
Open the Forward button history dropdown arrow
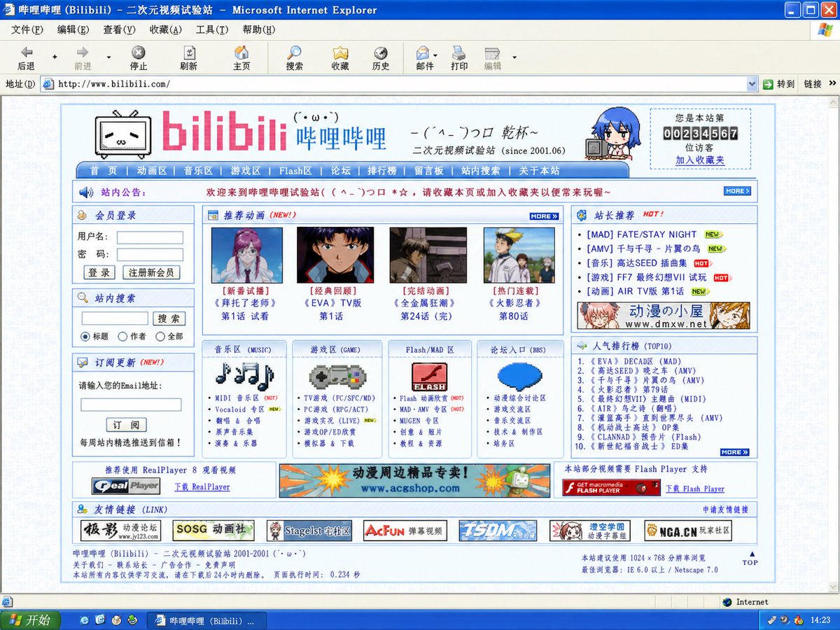(x=108, y=57)
